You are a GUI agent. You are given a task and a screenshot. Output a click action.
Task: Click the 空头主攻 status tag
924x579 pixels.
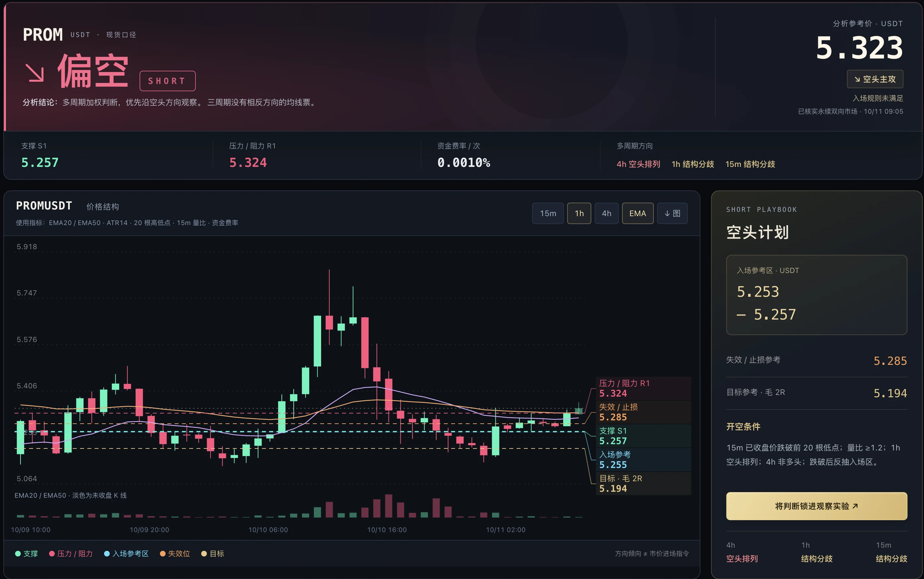(875, 79)
